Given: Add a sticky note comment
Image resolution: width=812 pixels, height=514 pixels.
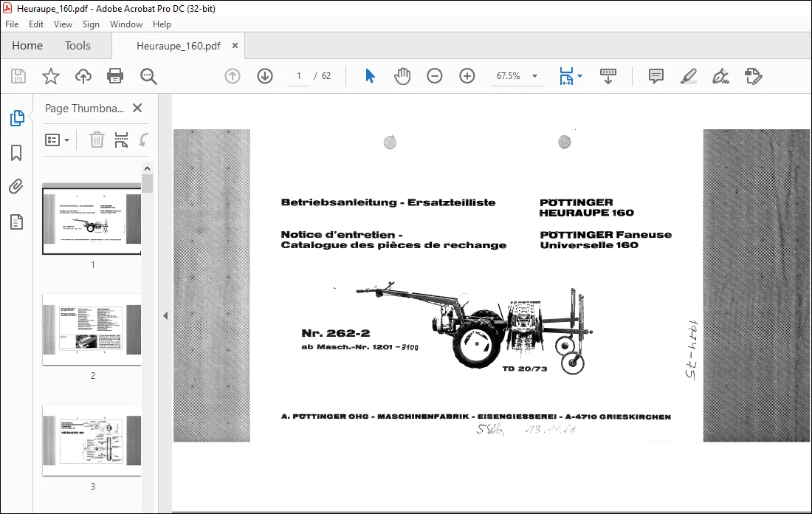Looking at the screenshot, I should click(656, 76).
